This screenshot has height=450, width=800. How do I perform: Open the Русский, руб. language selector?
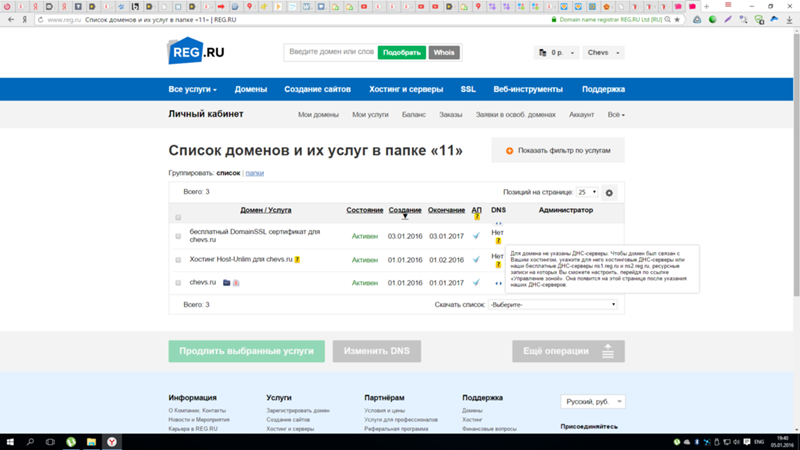point(593,402)
